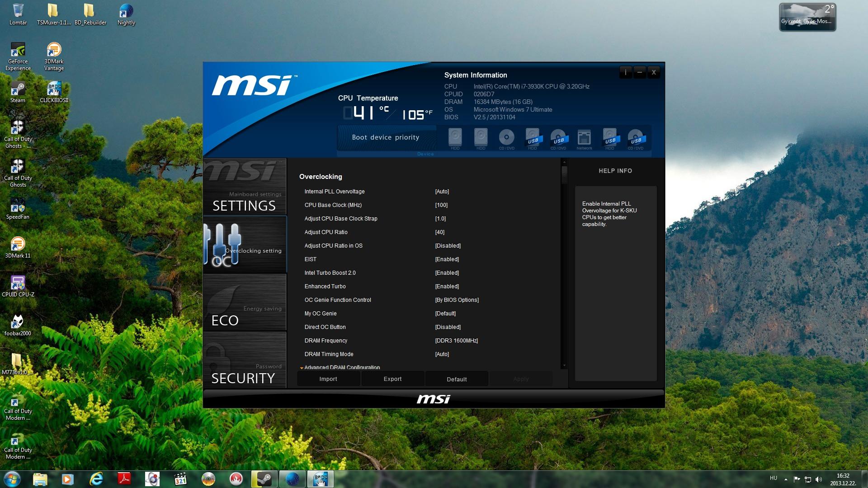Open the SETTINGS mainboard section
Viewport: 868px width, 488px height.
[245, 187]
